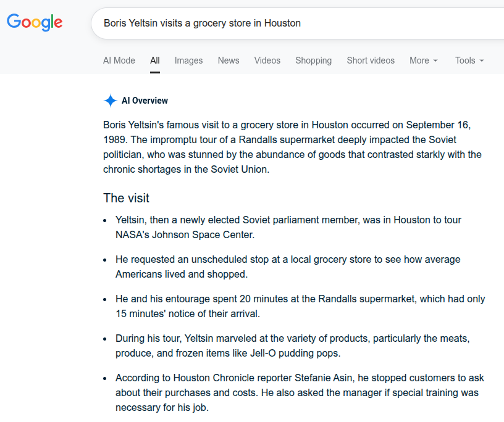Click the bullet about the unscheduled grocery stop

pos(288,267)
